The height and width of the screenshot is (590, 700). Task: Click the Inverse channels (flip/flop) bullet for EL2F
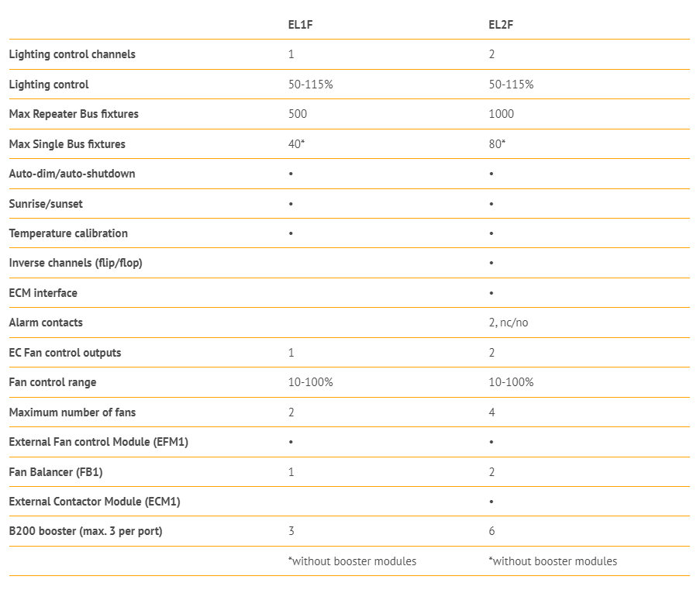click(x=491, y=263)
